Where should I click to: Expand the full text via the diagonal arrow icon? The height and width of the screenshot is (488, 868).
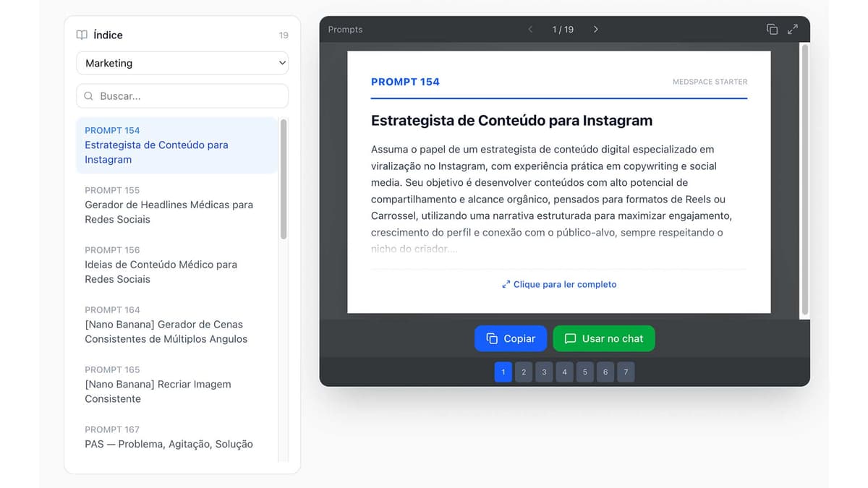click(x=506, y=283)
